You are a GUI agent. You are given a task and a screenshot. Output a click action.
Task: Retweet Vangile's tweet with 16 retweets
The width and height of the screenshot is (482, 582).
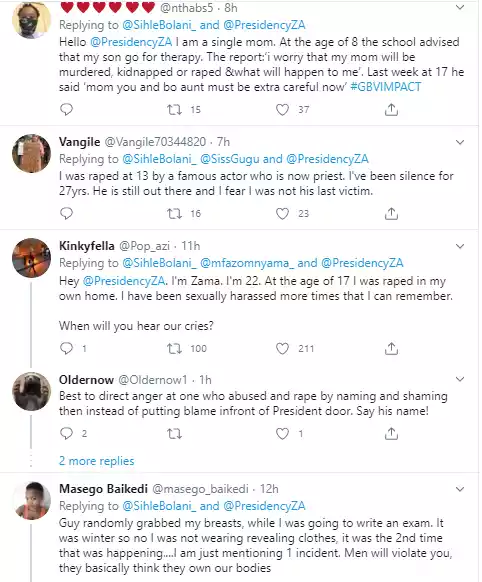174,213
